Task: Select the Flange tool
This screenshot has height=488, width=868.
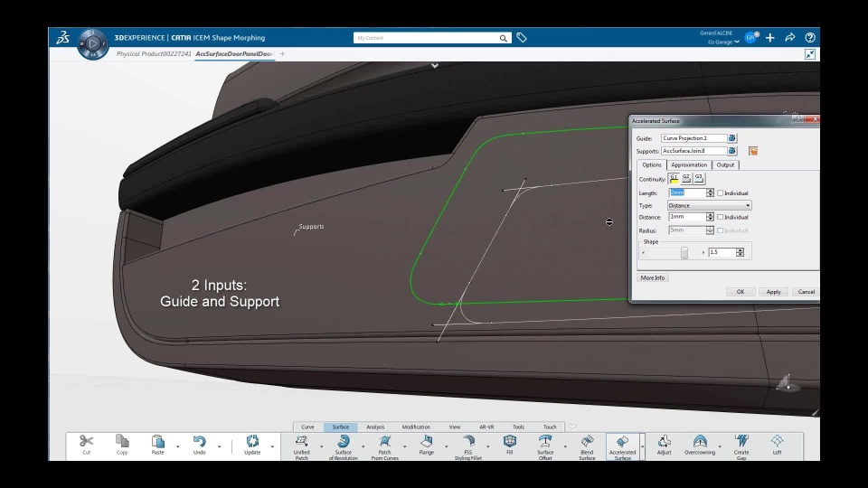Action: [426, 445]
